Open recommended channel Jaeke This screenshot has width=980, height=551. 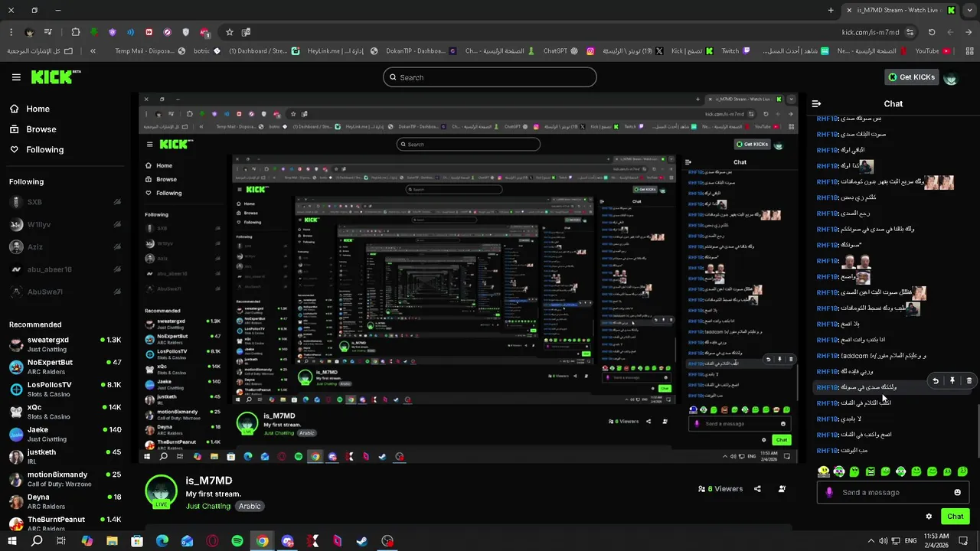click(65, 434)
